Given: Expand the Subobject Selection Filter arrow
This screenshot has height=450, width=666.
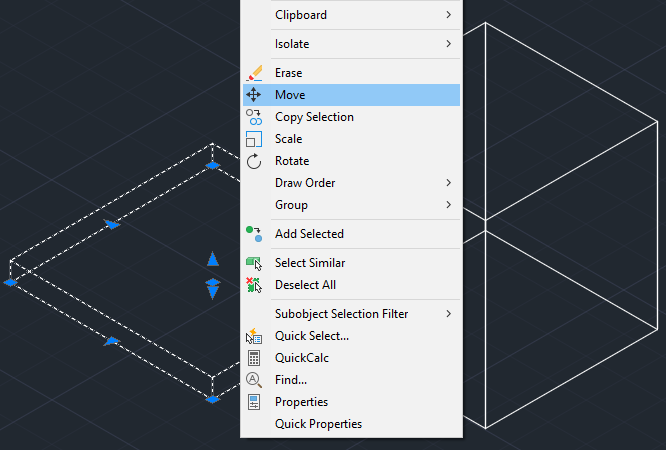Looking at the screenshot, I should coord(449,314).
